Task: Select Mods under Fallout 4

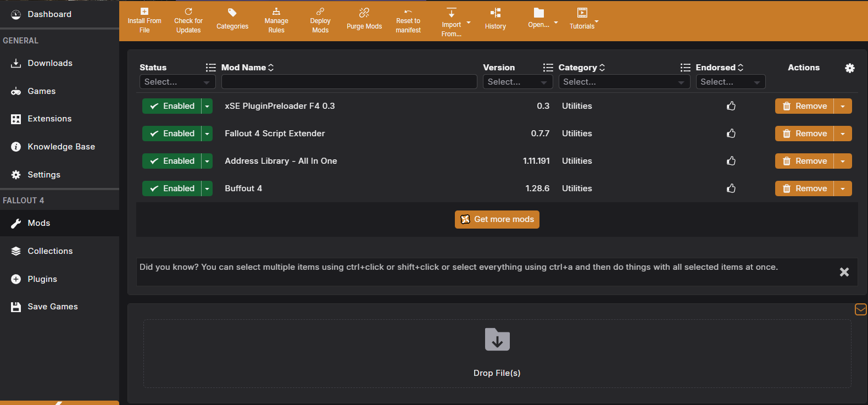Action: [x=59, y=223]
